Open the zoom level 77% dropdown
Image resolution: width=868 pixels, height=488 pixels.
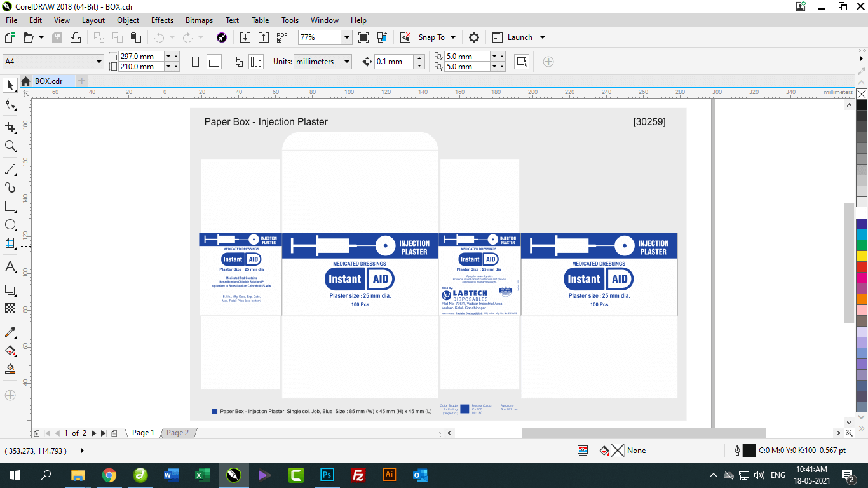tap(347, 37)
